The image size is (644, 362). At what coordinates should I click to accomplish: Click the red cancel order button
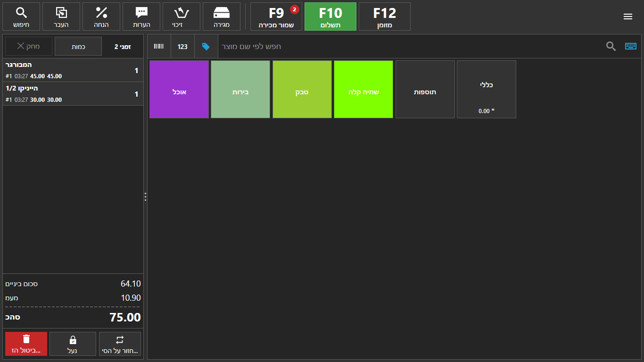pos(26,344)
